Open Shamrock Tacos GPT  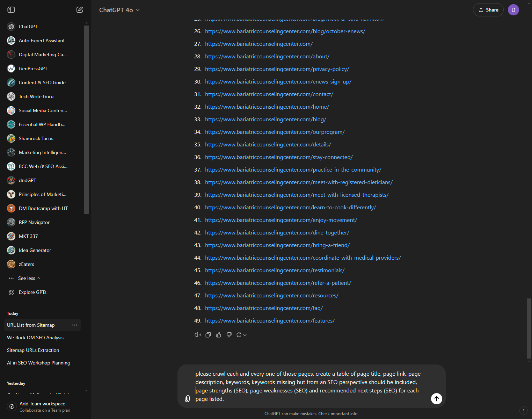pyautogui.click(x=44, y=138)
